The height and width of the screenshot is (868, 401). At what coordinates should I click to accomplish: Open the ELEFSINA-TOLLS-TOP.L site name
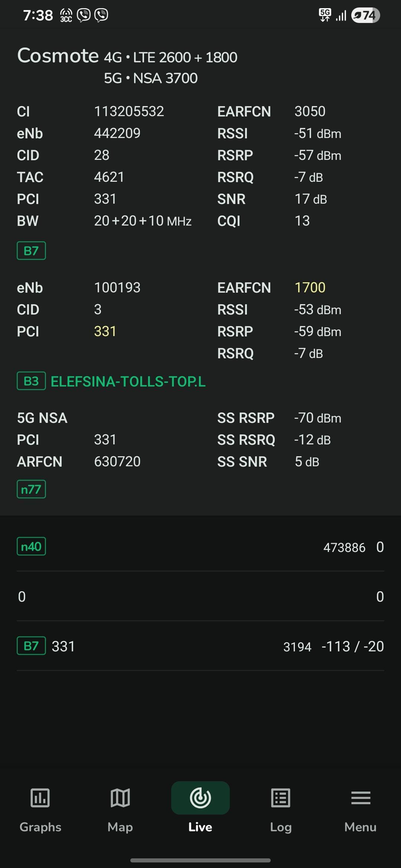(x=128, y=381)
